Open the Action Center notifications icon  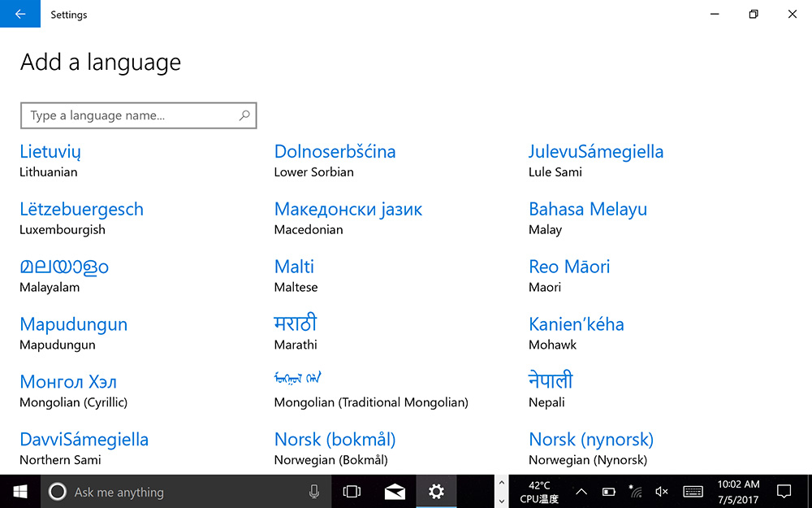pos(784,492)
